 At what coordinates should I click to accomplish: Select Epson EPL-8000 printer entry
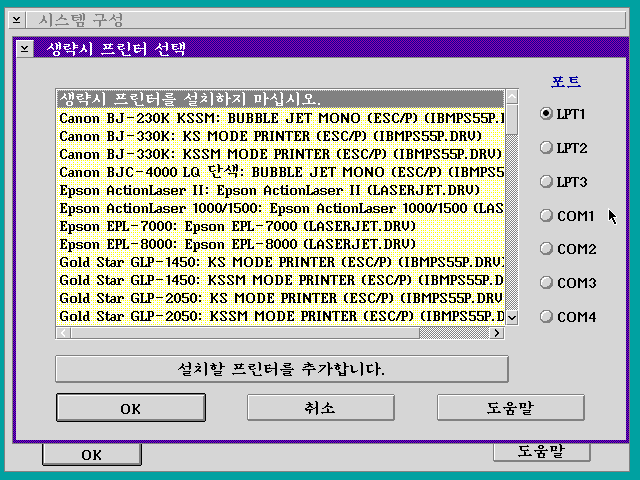pos(280,244)
